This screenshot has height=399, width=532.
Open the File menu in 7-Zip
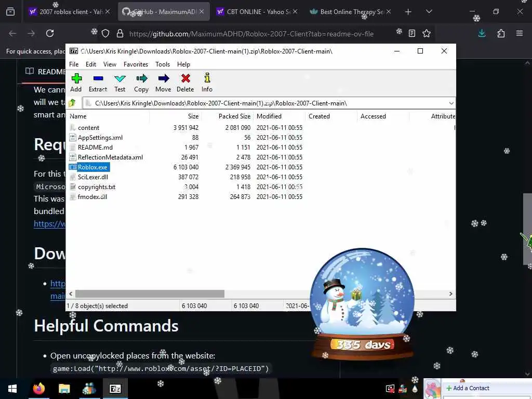point(74,64)
